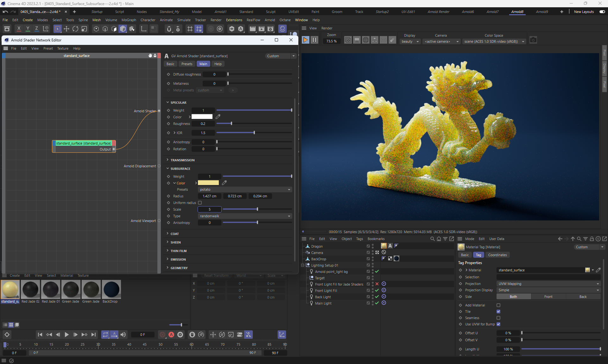Pause the Arnold IPR render
Image resolution: width=608 pixels, height=364 pixels.
click(314, 40)
